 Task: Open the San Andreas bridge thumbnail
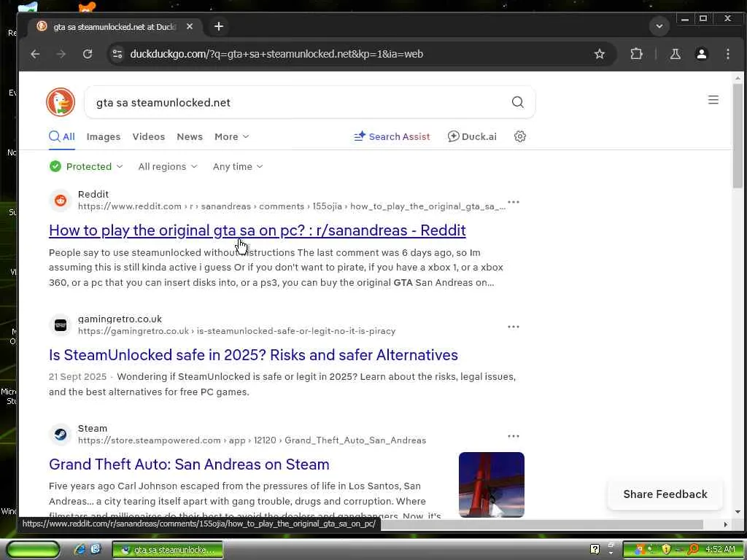pos(491,485)
